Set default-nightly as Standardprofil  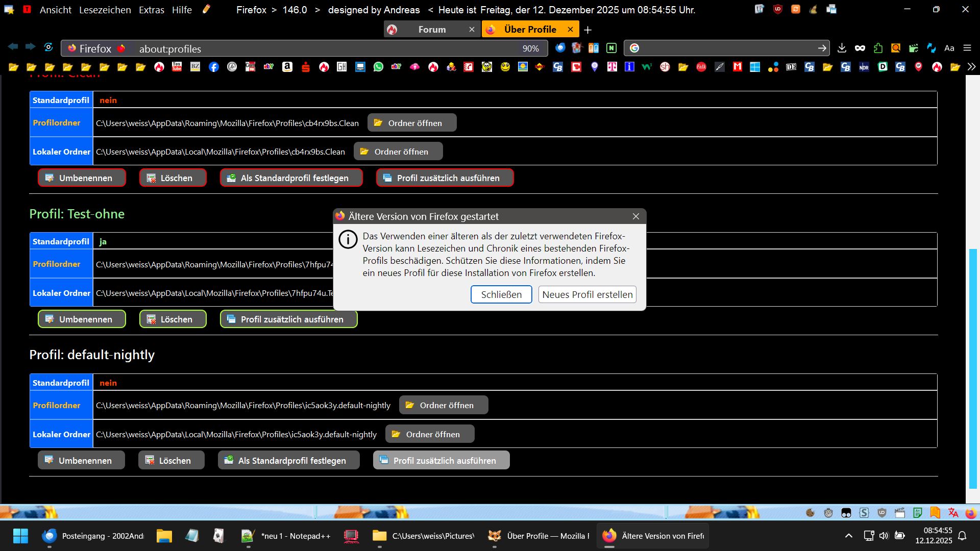click(288, 460)
